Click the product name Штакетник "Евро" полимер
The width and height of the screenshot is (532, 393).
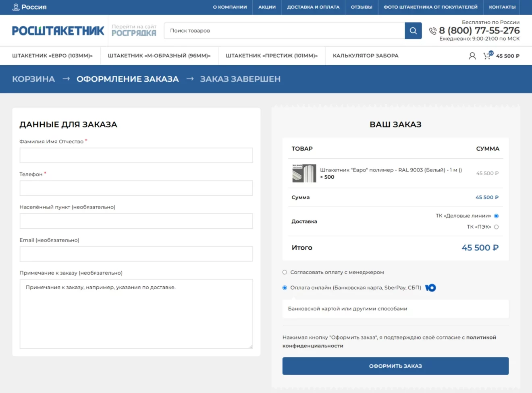pyautogui.click(x=391, y=170)
